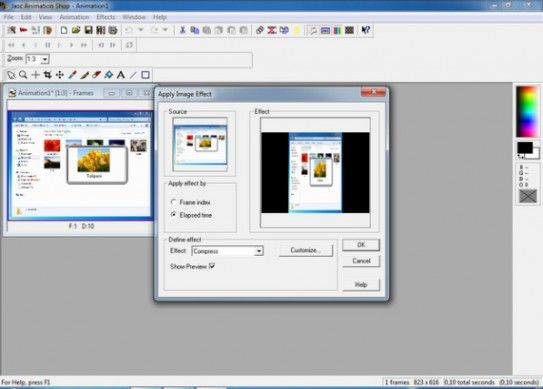Click '1 frames' in the status bar
The height and width of the screenshot is (389, 543).
click(x=397, y=382)
